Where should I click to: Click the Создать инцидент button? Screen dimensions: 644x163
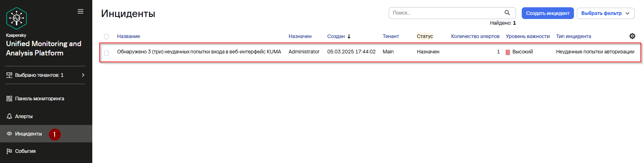(x=548, y=13)
